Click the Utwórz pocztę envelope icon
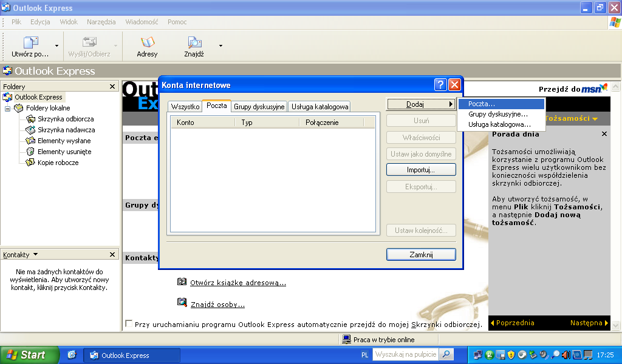The image size is (622, 364). (x=30, y=42)
